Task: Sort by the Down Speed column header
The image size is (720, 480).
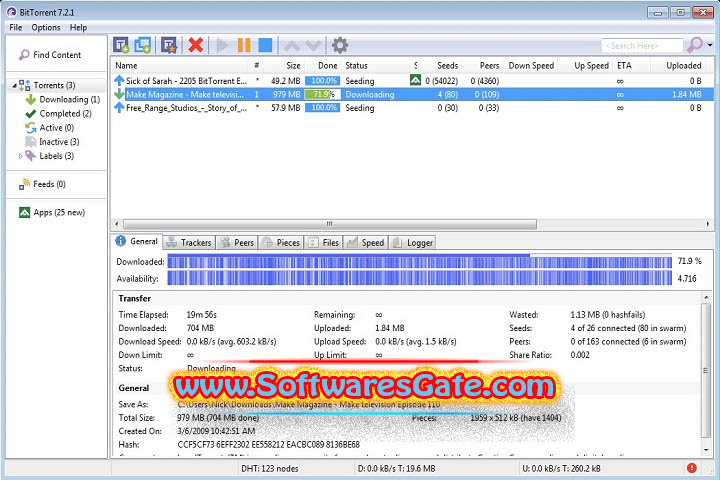Action: click(531, 66)
